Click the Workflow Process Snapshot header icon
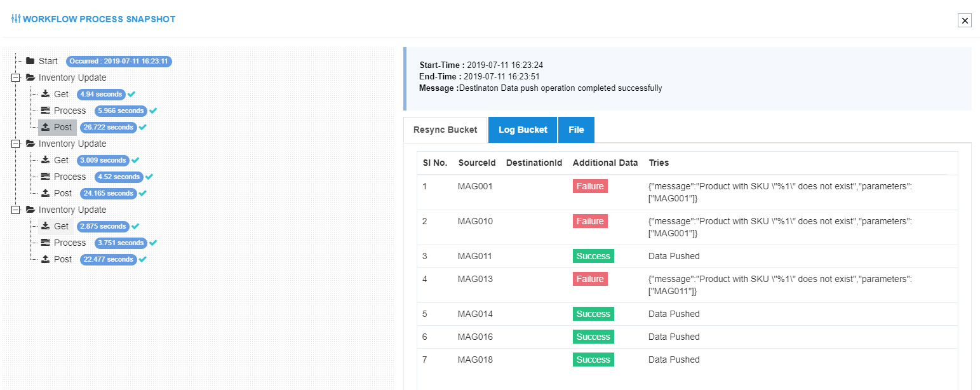 click(15, 18)
